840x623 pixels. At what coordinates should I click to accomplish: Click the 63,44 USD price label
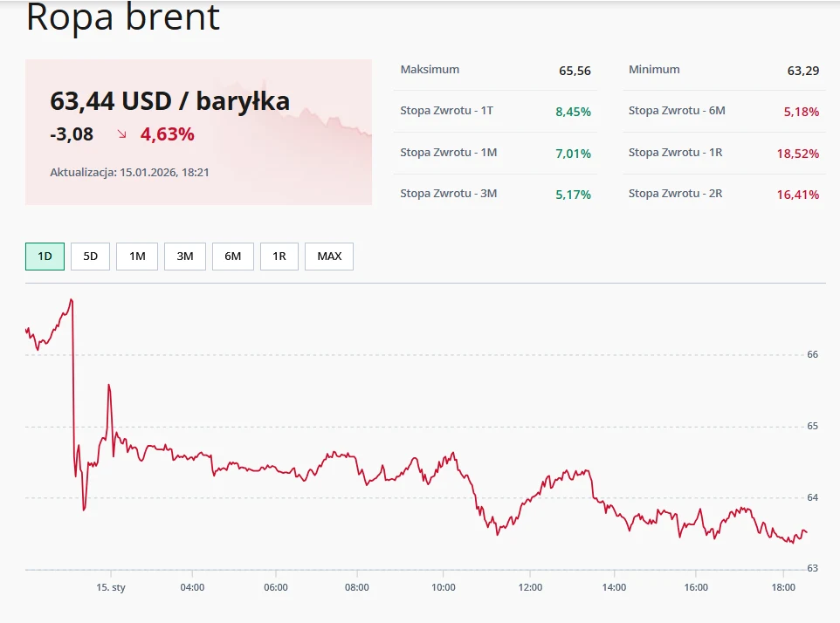[169, 101]
